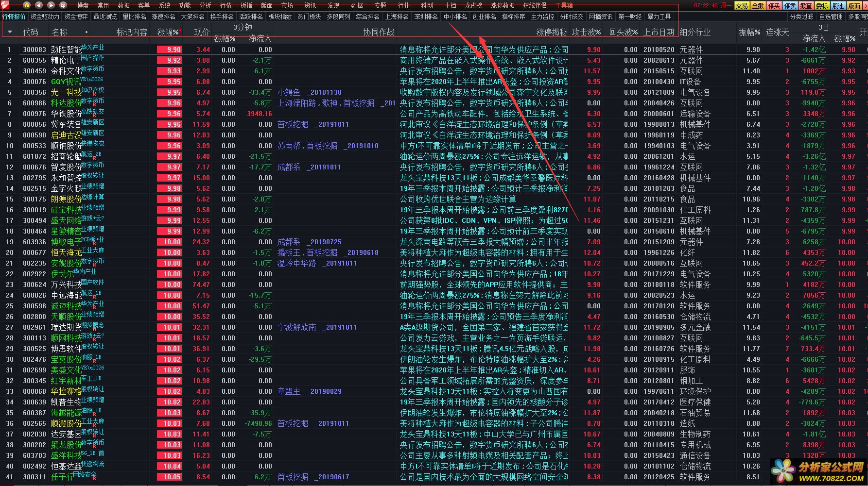The image size is (868, 486).
Task: Click price 74.47 cell
Action: coord(201,285)
